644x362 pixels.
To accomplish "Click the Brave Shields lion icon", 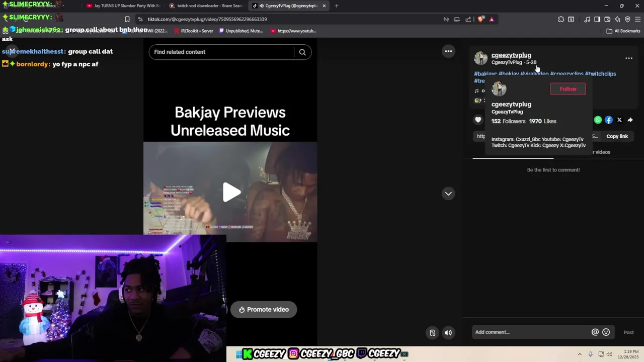I will [x=481, y=19].
